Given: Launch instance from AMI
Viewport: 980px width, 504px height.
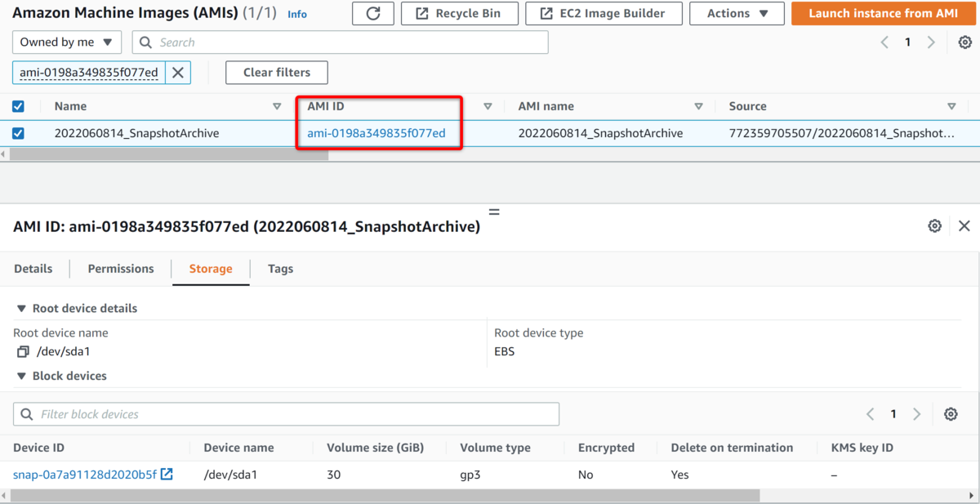Looking at the screenshot, I should [x=884, y=13].
